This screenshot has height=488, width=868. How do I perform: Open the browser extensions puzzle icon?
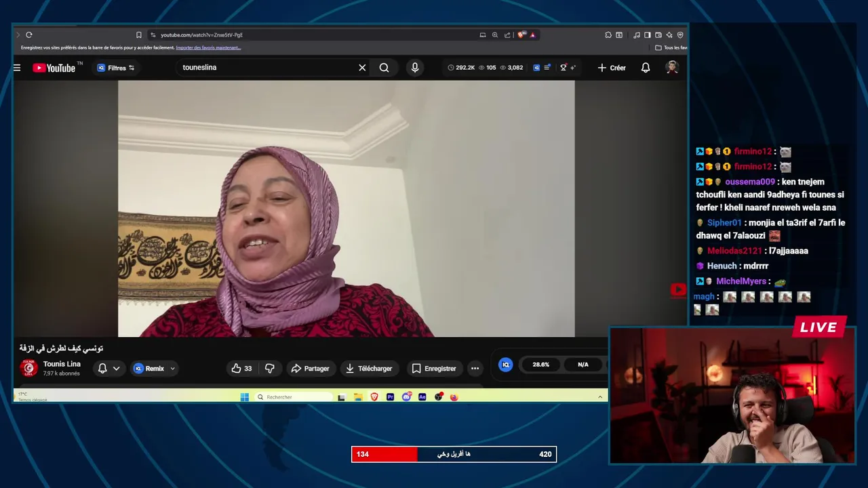pos(608,35)
